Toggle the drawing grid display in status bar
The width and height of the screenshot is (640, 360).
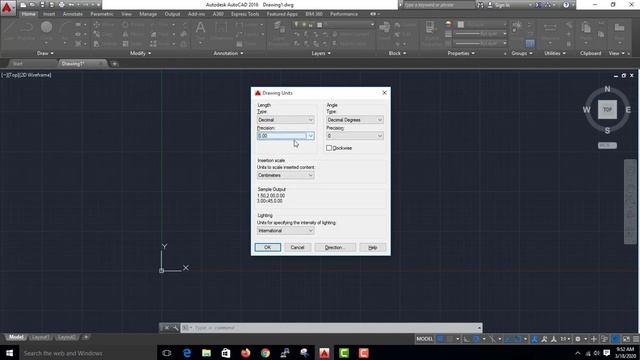pos(440,339)
